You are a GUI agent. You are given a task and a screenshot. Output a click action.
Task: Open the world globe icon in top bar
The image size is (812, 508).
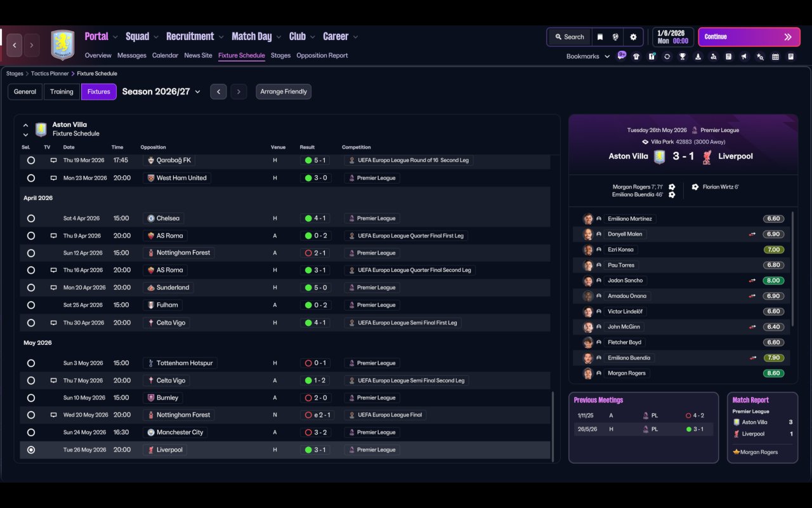click(x=615, y=37)
